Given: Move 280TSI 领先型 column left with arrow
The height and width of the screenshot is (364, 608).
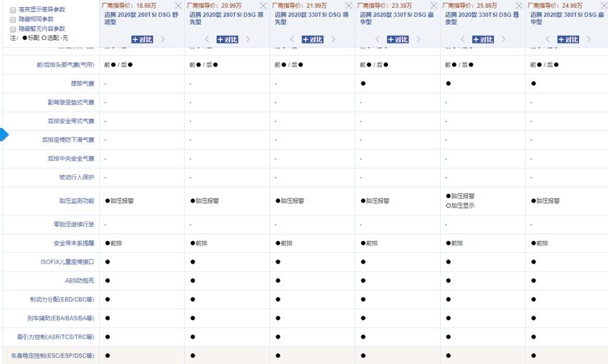Looking at the screenshot, I should coord(207,39).
